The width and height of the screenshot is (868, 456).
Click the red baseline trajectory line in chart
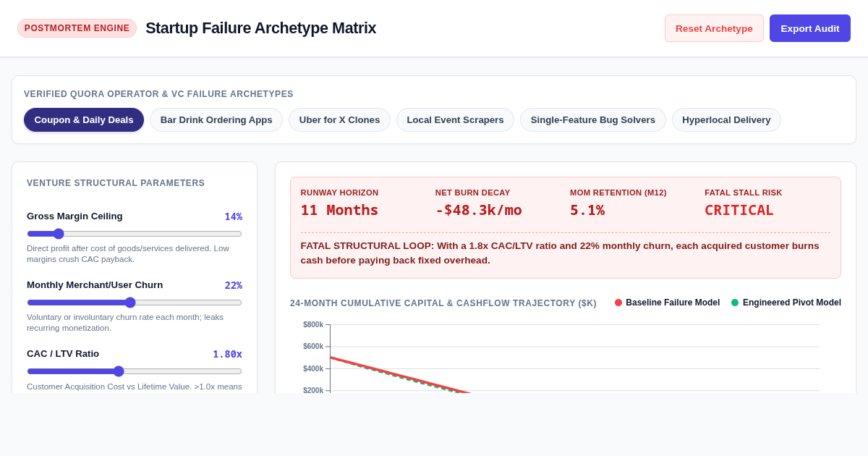[x=401, y=376]
